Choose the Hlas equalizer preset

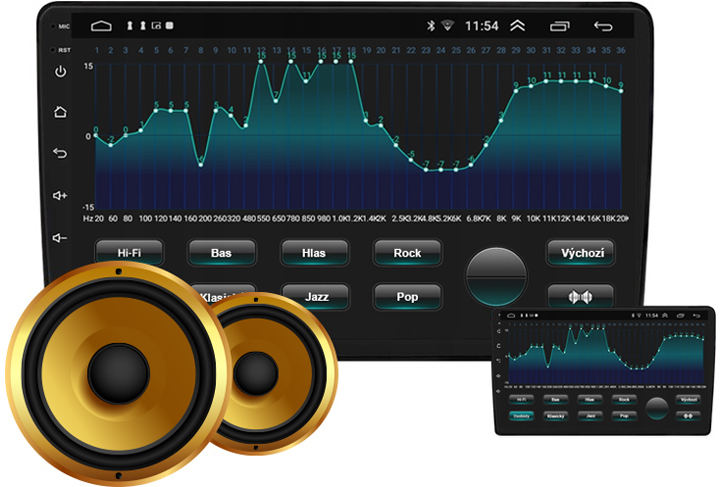[314, 253]
